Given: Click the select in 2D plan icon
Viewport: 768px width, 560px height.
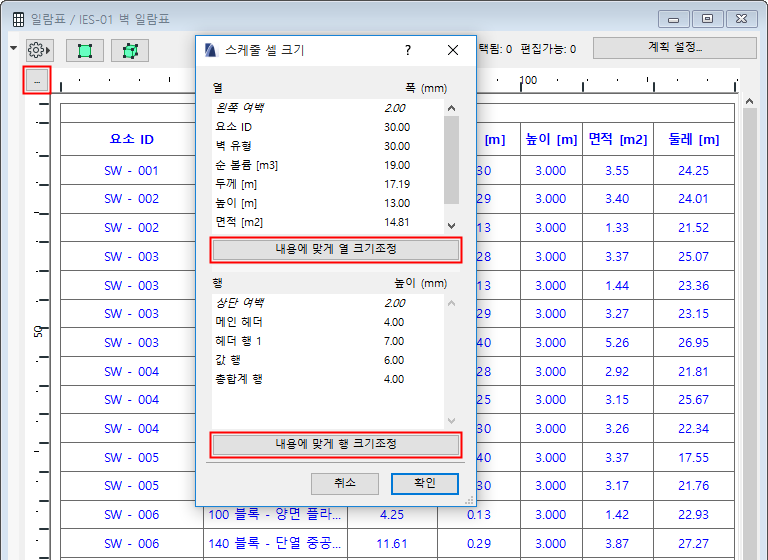Looking at the screenshot, I should [x=85, y=50].
